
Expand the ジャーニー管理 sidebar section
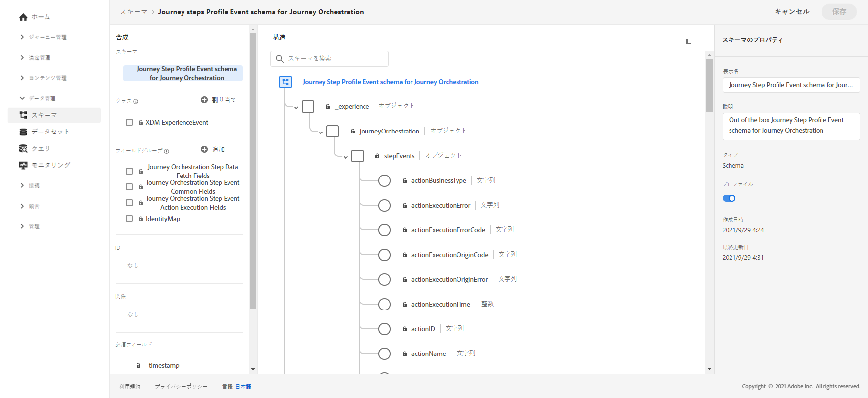coord(22,37)
